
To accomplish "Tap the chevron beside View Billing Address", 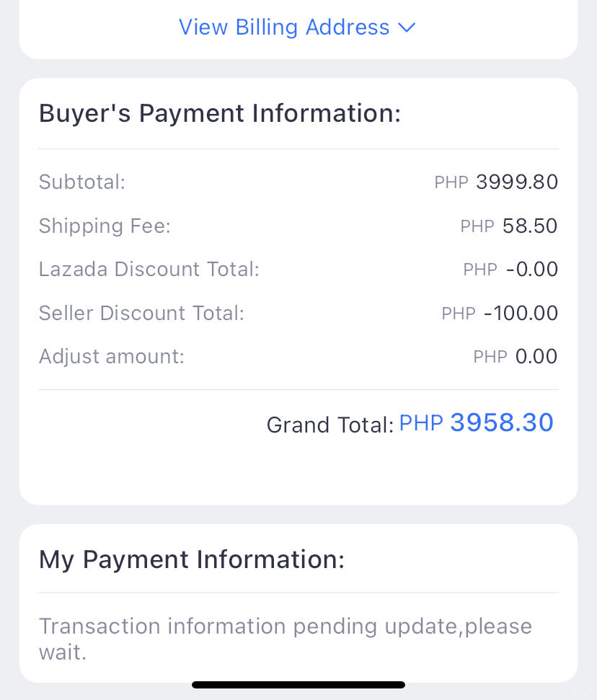I will [407, 27].
